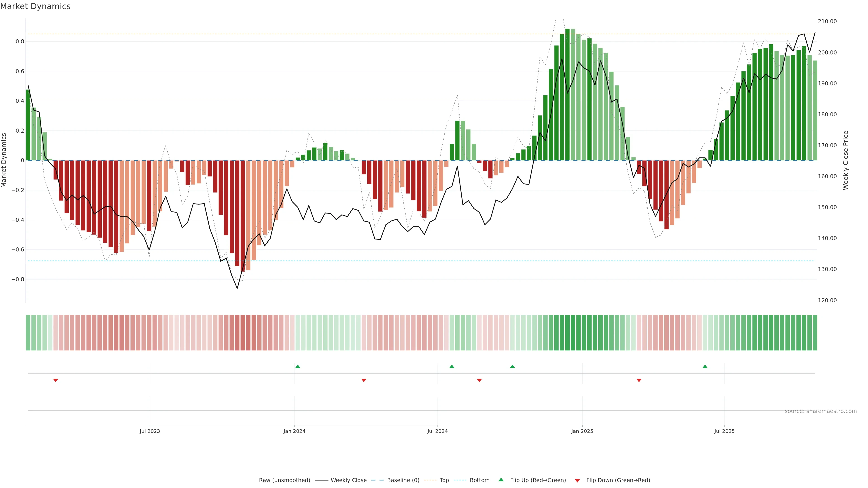The height and width of the screenshot is (488, 868).
Task: Click the green flip-up triangle near Jan 2024
Action: tap(297, 366)
